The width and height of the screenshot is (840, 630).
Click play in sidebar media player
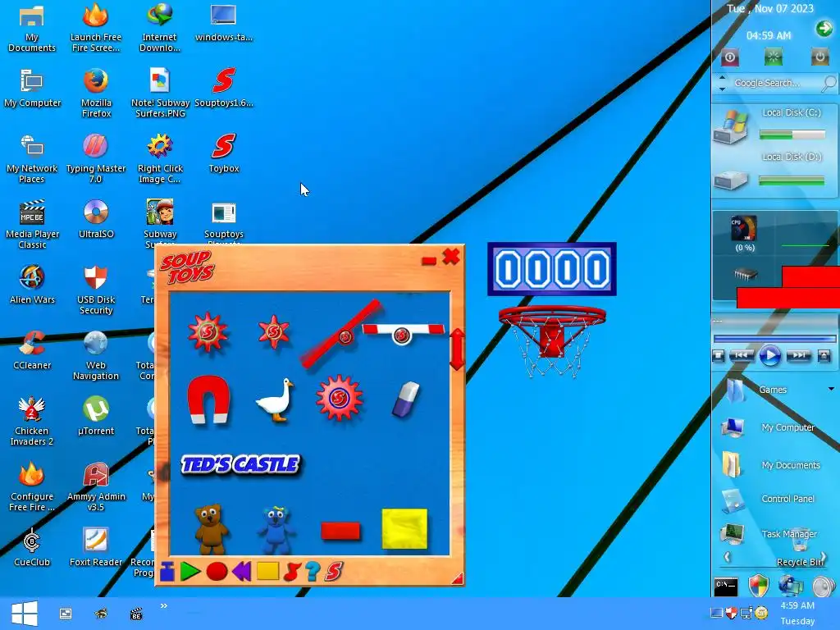tap(769, 356)
